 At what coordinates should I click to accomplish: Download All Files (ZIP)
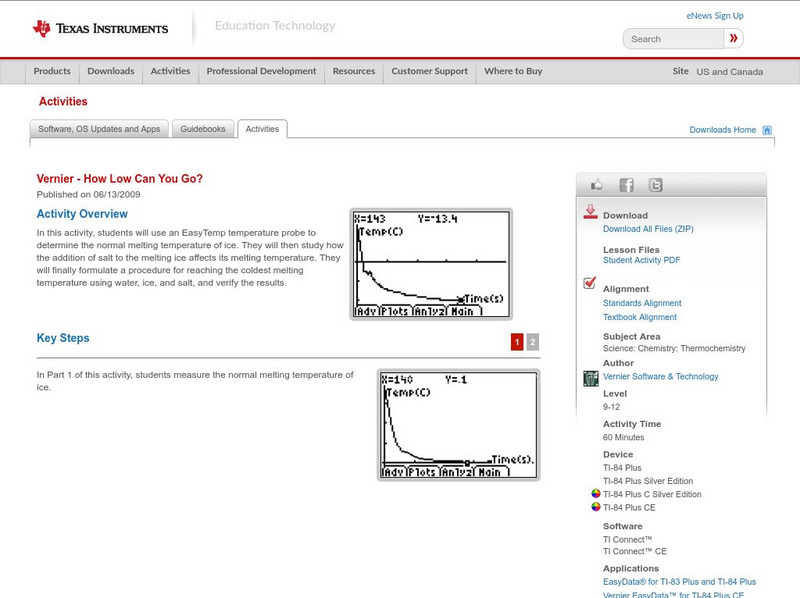(648, 229)
